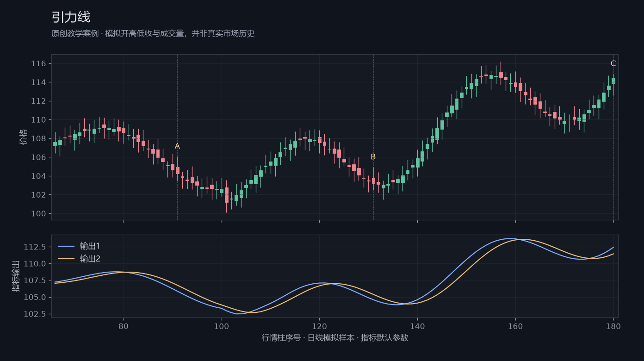Click indicator axis tick 102.5
The image size is (644, 361).
35,314
